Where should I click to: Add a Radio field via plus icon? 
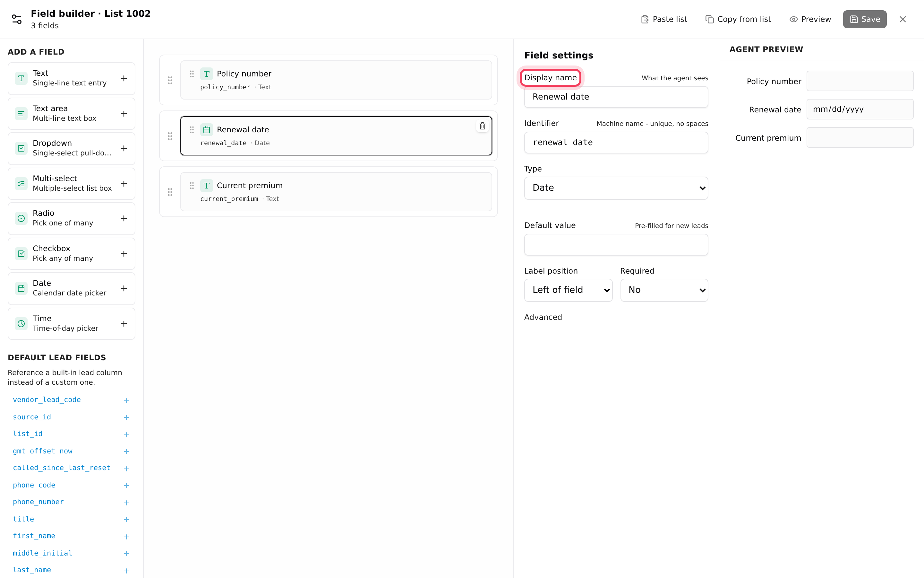click(124, 218)
